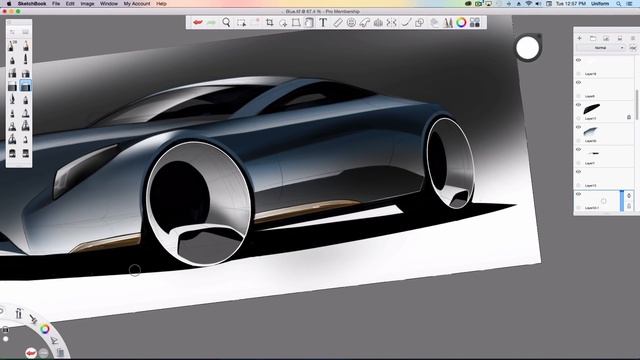Click the green Redo arrow in top toolbar
This screenshot has height=360, width=640.
click(x=211, y=22)
